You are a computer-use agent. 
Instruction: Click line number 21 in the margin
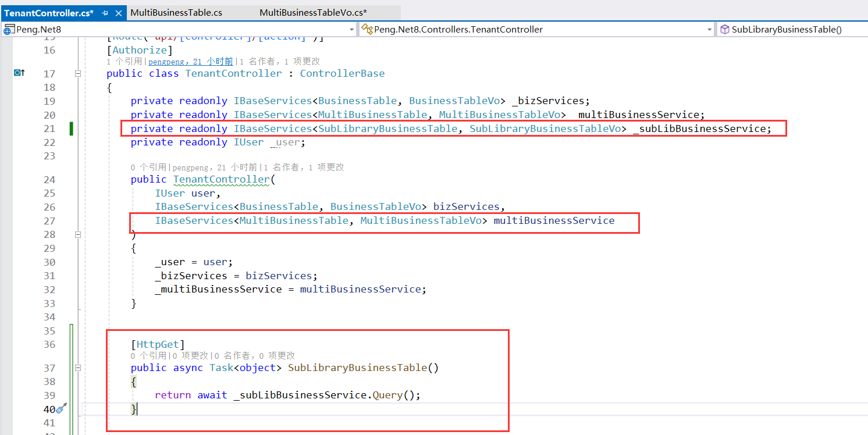click(x=49, y=129)
